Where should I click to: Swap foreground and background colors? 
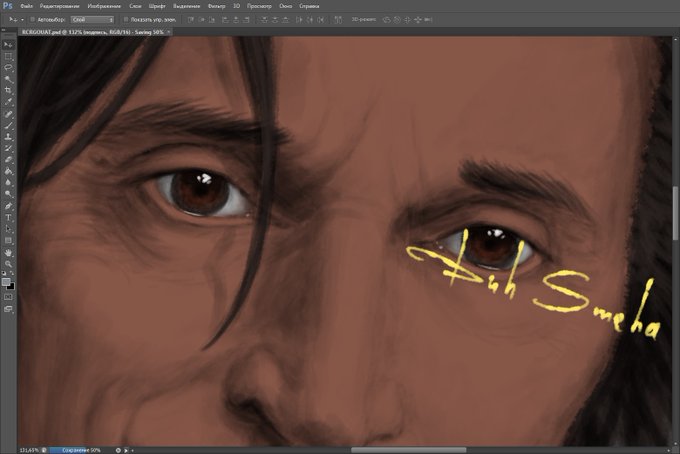click(x=12, y=273)
